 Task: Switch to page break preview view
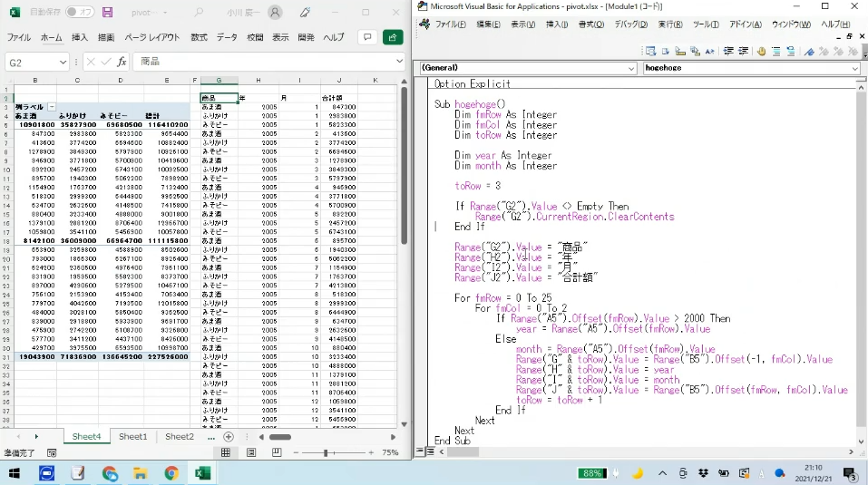(275, 451)
